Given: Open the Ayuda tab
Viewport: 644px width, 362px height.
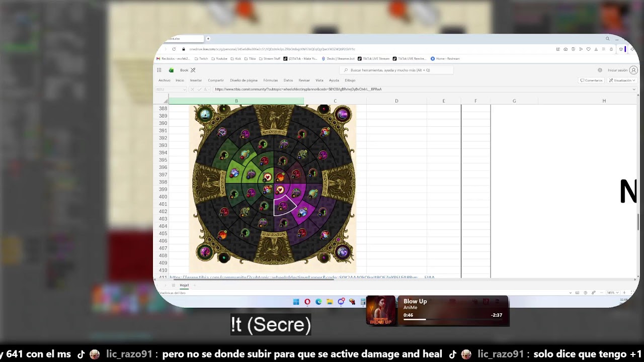Looking at the screenshot, I should pos(334,80).
